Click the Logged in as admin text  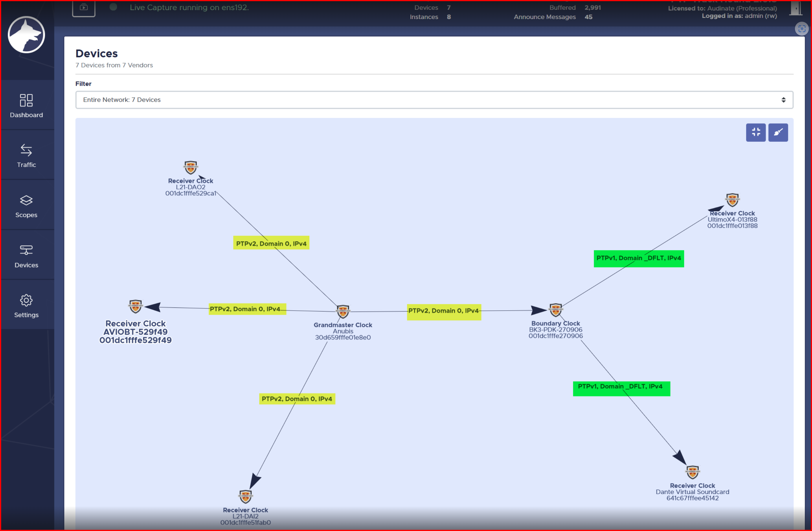tap(739, 16)
